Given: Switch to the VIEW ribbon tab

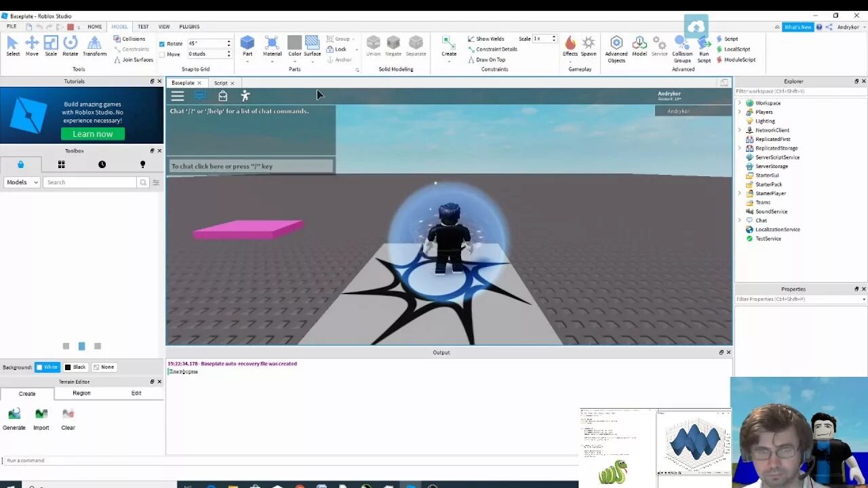Looking at the screenshot, I should tap(164, 26).
